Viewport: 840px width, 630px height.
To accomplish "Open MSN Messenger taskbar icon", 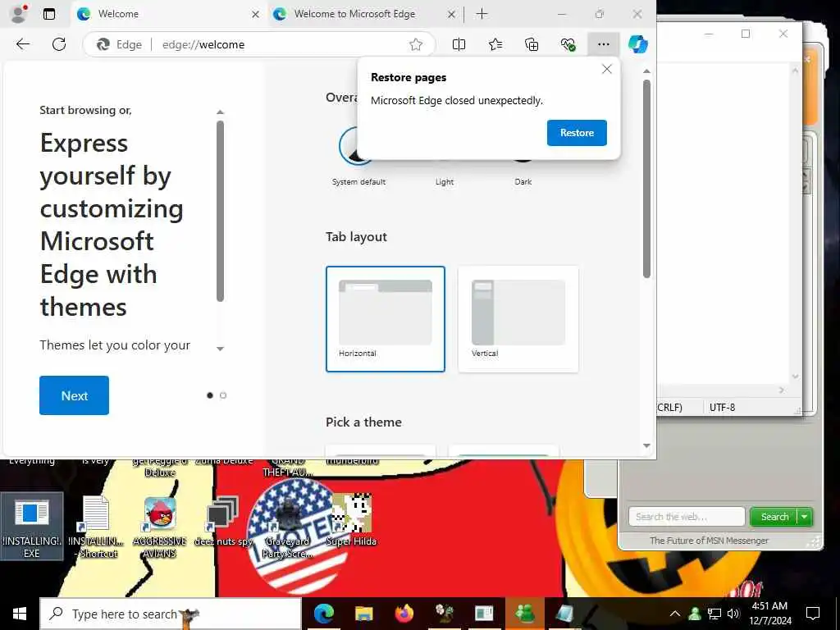I will [524, 614].
